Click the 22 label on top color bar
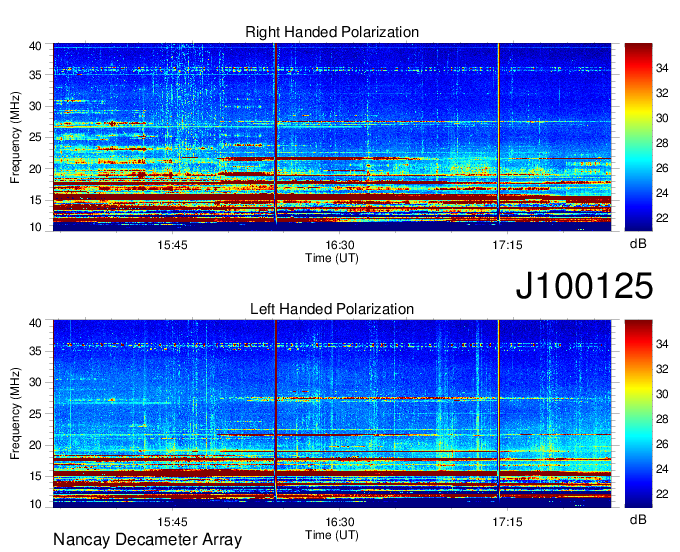The width and height of the screenshot is (680, 552). pos(662,218)
